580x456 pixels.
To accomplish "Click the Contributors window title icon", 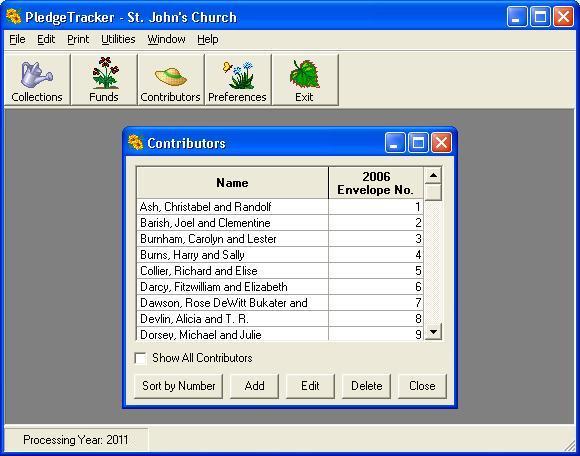I will click(x=135, y=142).
